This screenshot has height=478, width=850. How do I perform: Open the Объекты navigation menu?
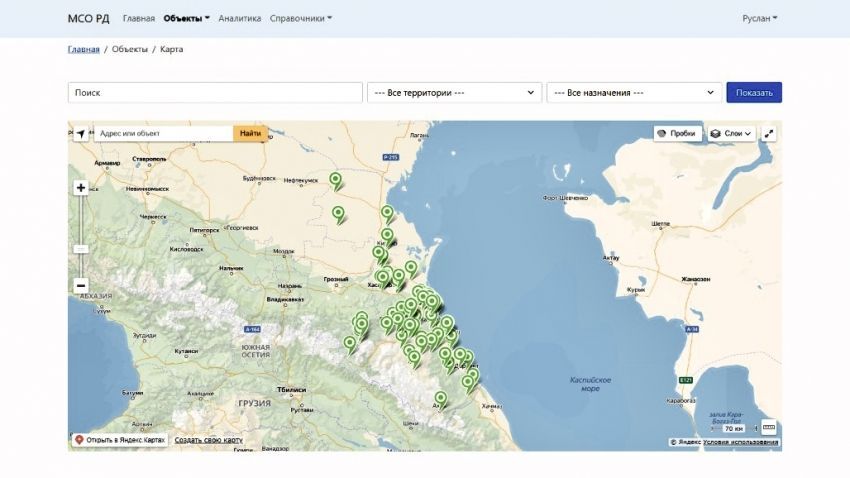click(186, 18)
